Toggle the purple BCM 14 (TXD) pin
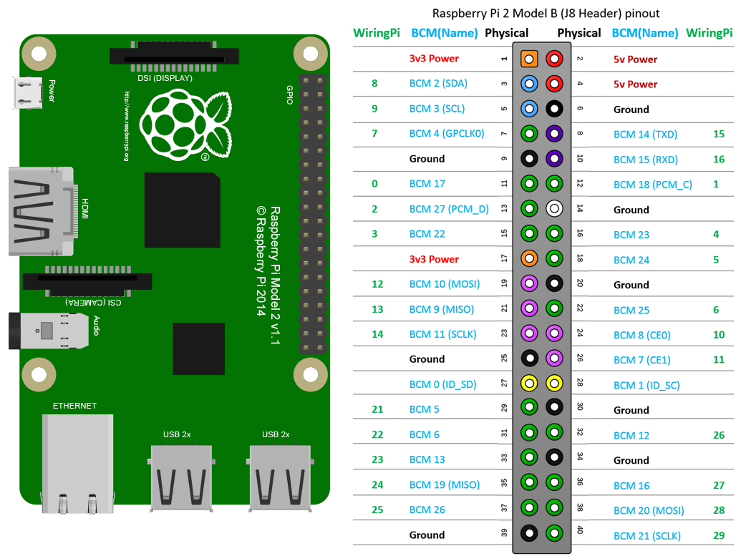Screen dimensions: 756x556 pyautogui.click(x=555, y=133)
